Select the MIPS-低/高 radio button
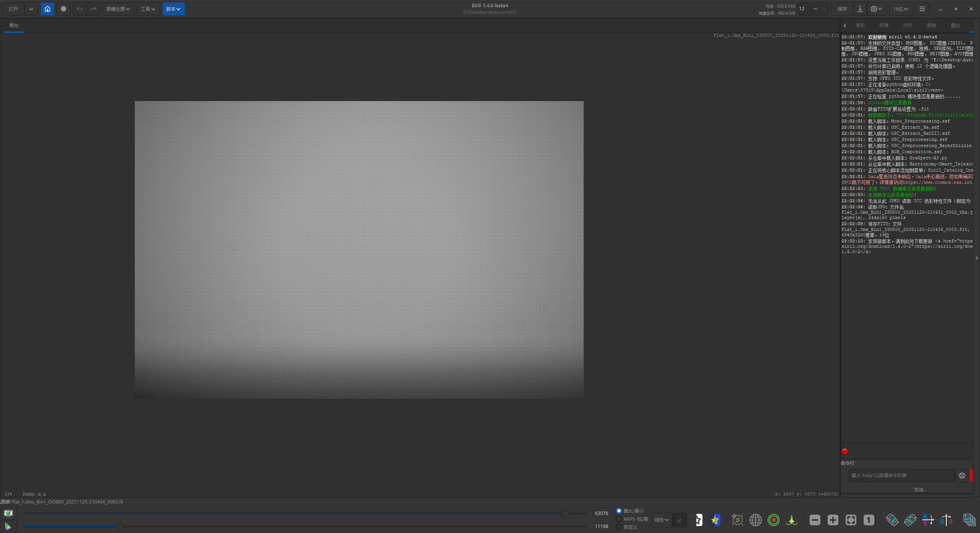The width and height of the screenshot is (980, 533). [x=619, y=519]
